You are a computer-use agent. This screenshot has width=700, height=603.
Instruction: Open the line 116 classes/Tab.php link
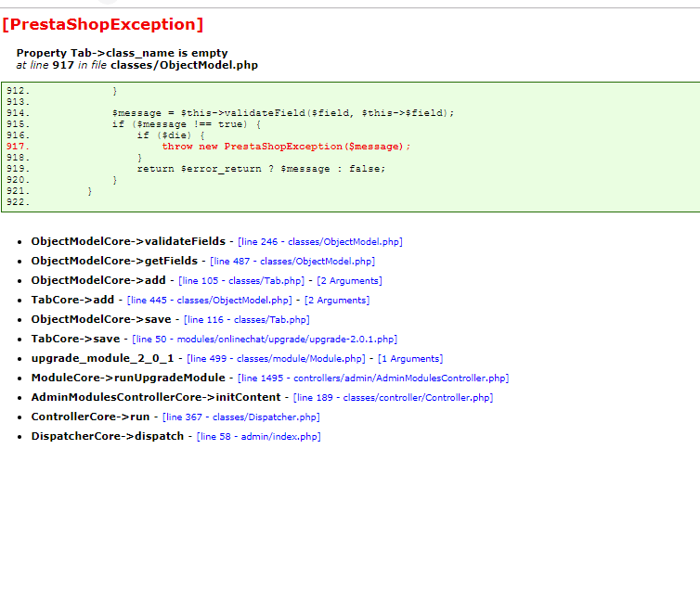click(247, 320)
